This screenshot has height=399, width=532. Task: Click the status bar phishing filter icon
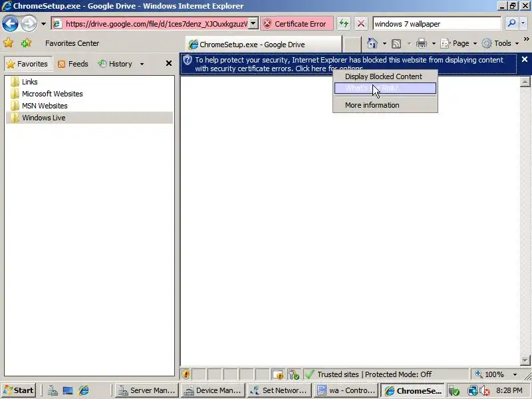(293, 374)
